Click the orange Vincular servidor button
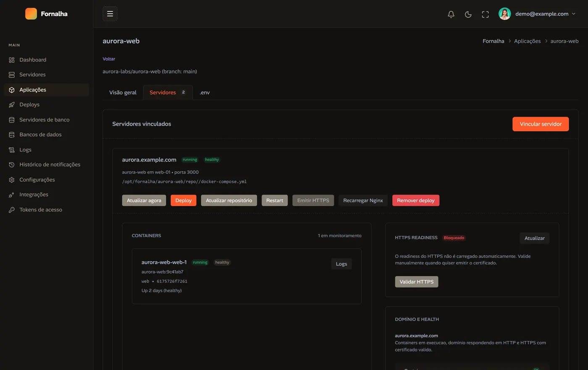Image resolution: width=588 pixels, height=370 pixels. tap(541, 124)
